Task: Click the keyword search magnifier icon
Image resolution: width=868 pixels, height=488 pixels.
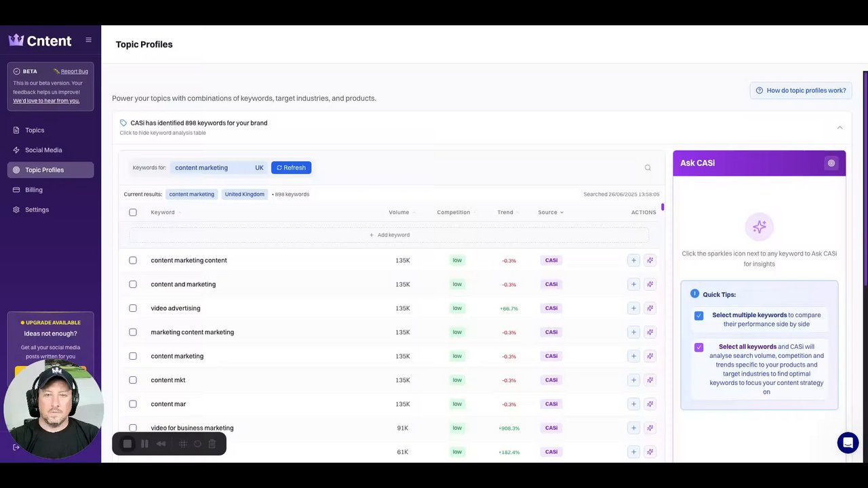Action: (x=648, y=167)
